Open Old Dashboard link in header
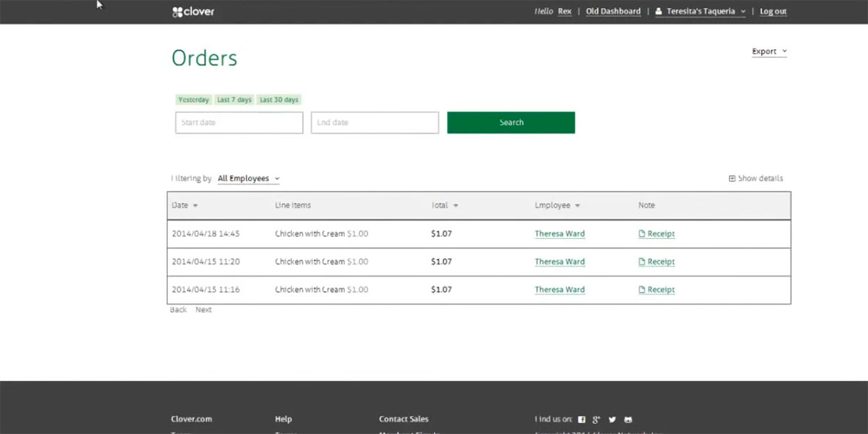The height and width of the screenshot is (434, 868). (x=613, y=12)
